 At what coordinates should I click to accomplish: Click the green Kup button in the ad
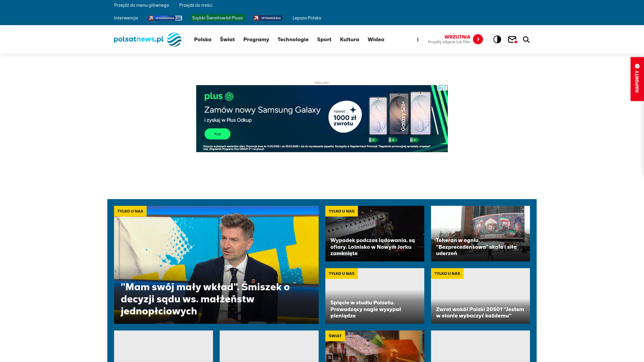pyautogui.click(x=217, y=134)
